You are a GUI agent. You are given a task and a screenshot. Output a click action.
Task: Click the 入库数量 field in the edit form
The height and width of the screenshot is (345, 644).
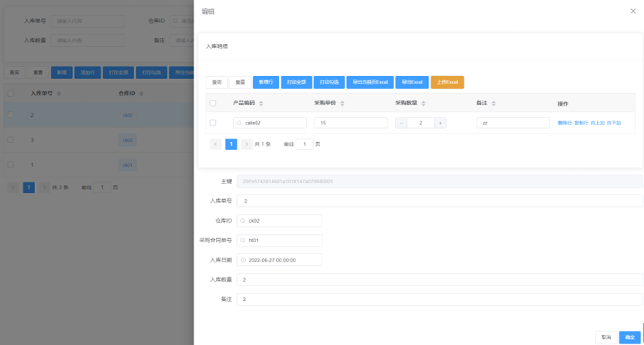click(x=440, y=280)
